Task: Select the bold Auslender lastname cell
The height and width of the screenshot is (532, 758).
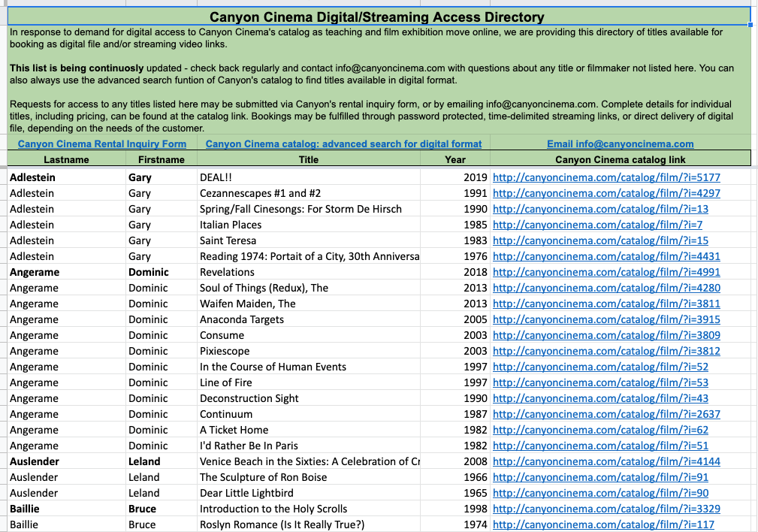Action: click(x=66, y=462)
